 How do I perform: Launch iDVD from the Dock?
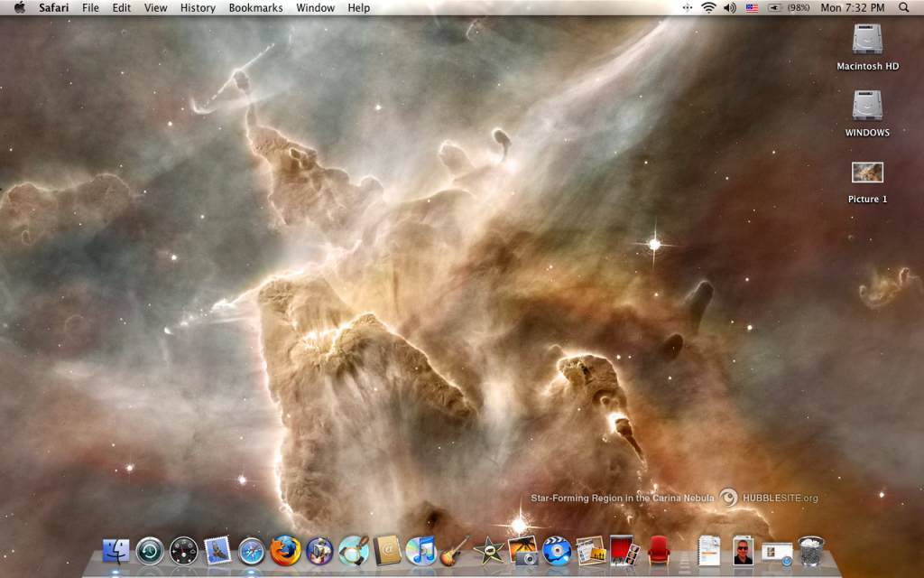557,552
